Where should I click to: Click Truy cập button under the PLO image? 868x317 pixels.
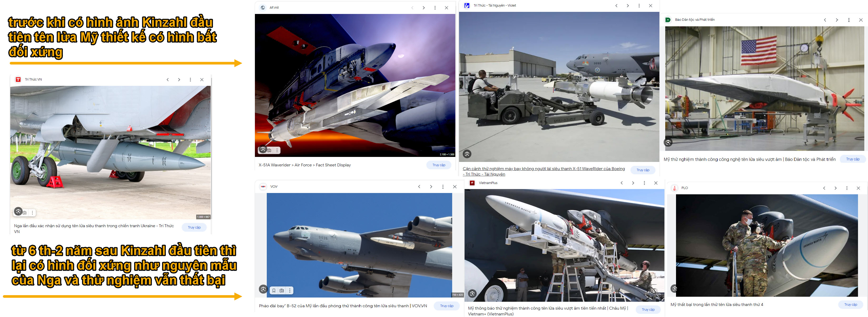pos(850,305)
